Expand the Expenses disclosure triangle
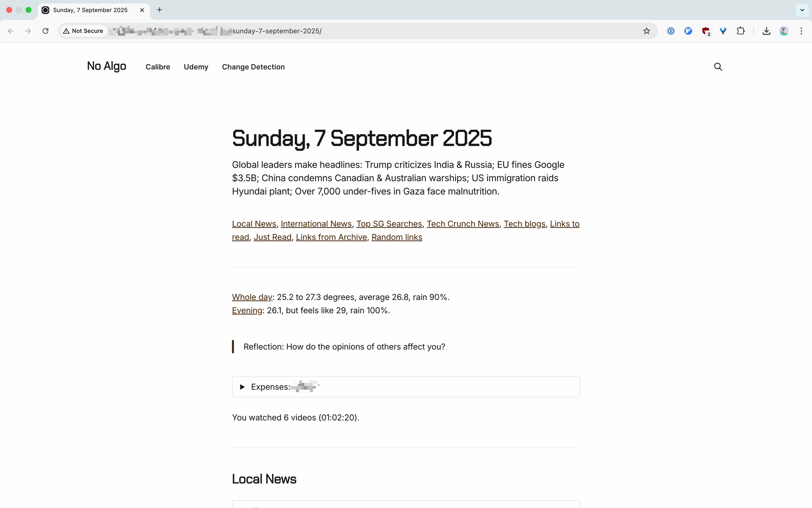 click(x=242, y=387)
